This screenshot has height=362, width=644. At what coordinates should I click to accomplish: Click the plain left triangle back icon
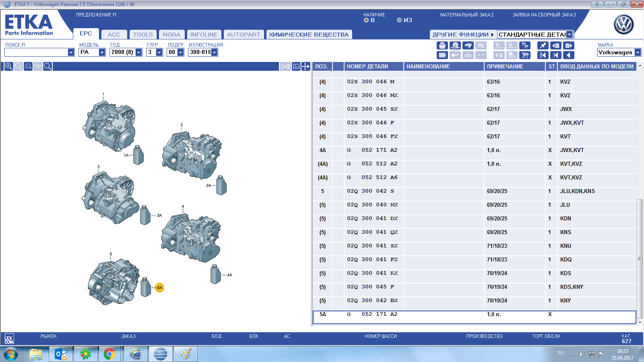point(569,55)
